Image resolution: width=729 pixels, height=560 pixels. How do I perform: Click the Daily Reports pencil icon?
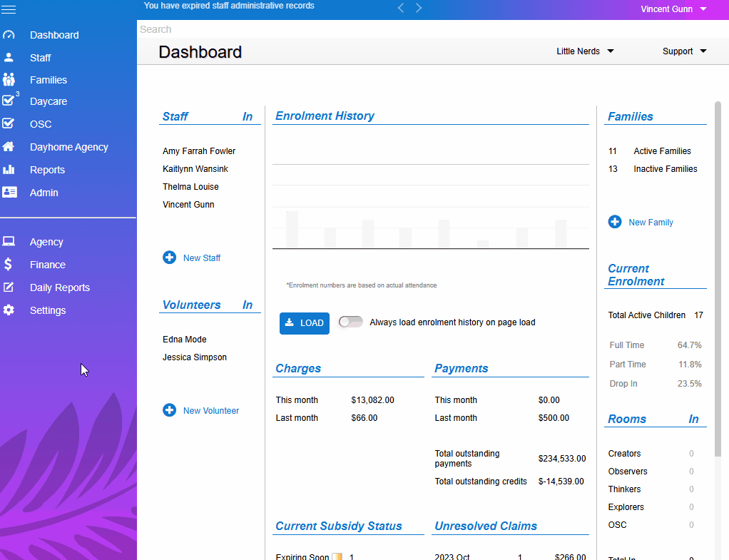(9, 287)
